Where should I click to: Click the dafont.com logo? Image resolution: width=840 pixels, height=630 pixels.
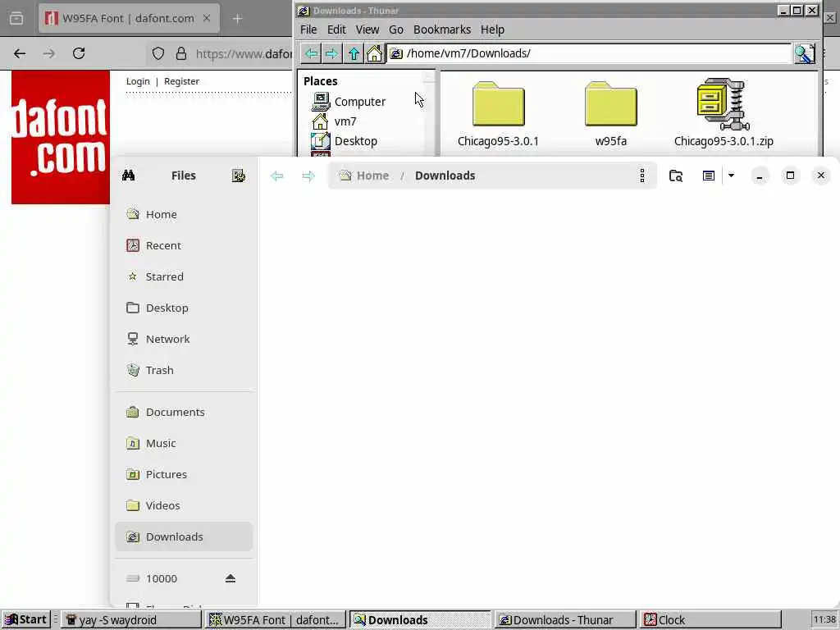[61, 137]
